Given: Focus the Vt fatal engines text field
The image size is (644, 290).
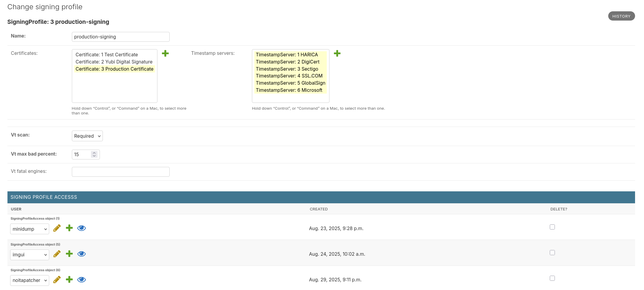Looking at the screenshot, I should (120, 172).
